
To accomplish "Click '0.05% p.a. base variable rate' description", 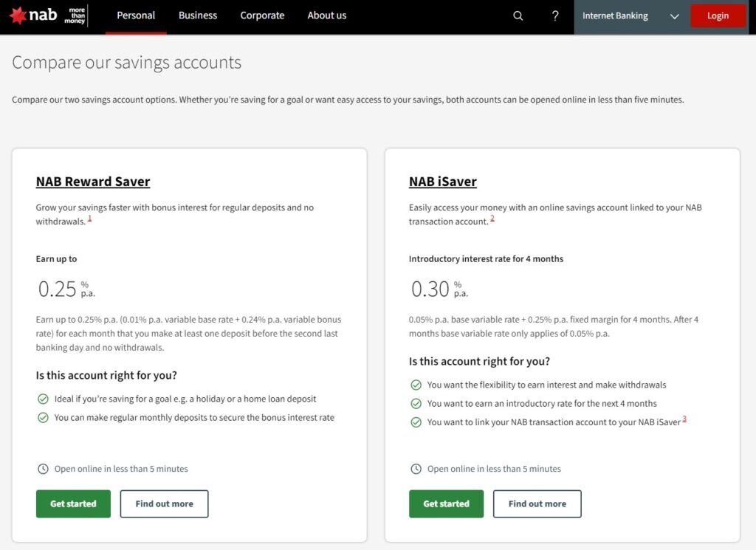I will coord(554,326).
